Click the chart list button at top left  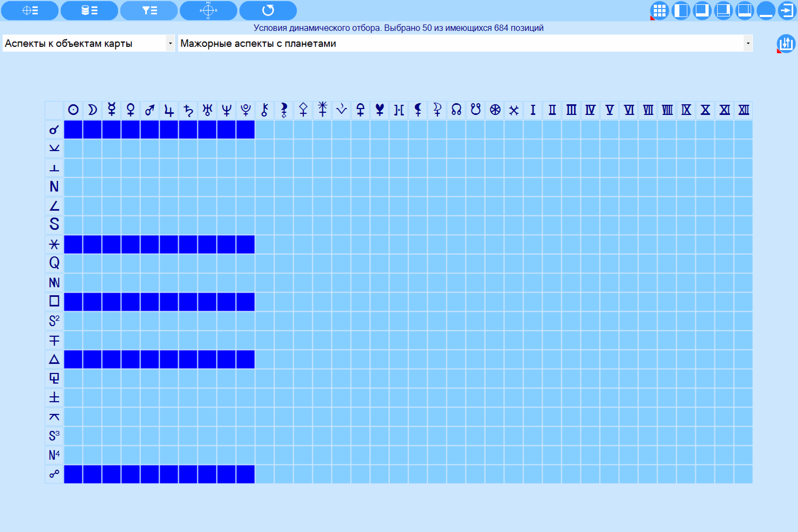point(30,11)
